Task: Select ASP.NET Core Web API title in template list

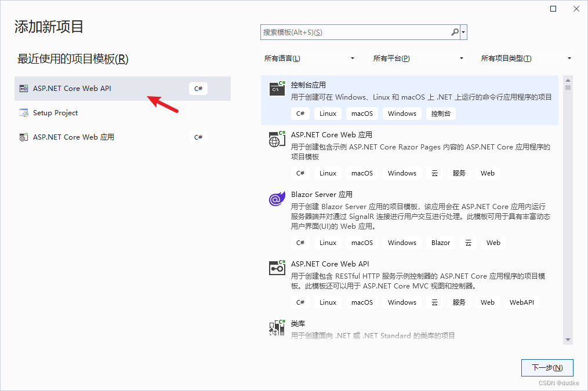Action: click(330, 264)
